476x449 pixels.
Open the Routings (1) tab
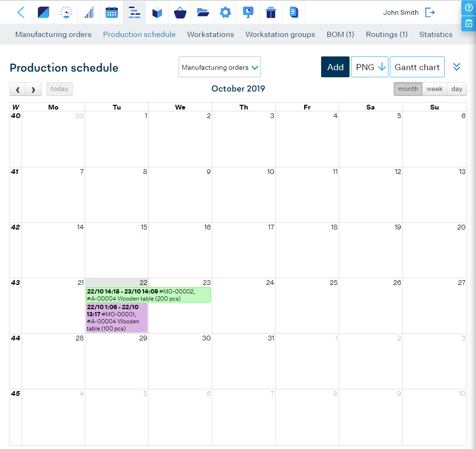[387, 34]
